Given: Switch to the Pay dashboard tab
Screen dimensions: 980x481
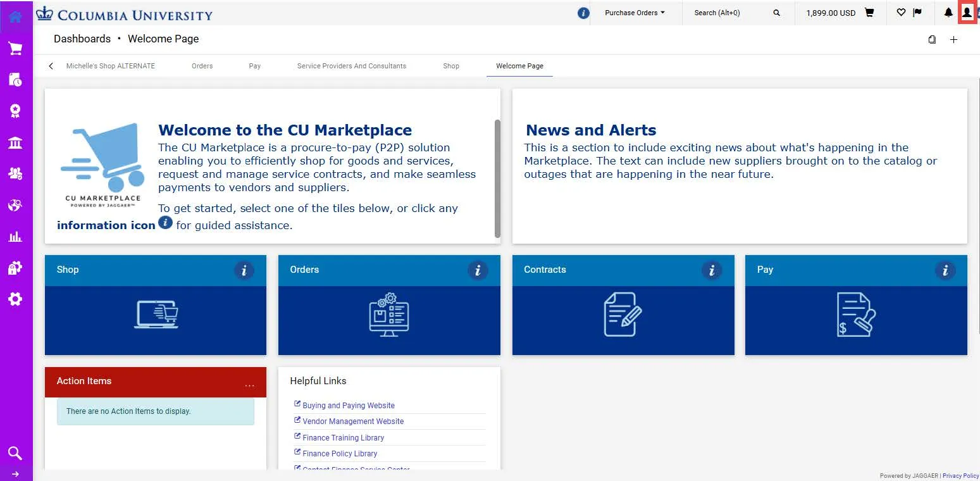Looking at the screenshot, I should tap(255, 66).
